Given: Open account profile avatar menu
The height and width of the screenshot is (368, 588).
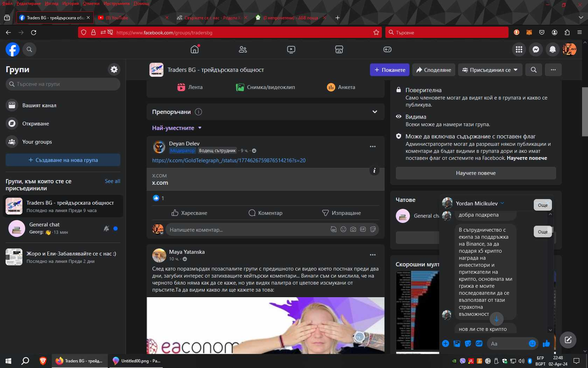Looking at the screenshot, I should pos(569,49).
